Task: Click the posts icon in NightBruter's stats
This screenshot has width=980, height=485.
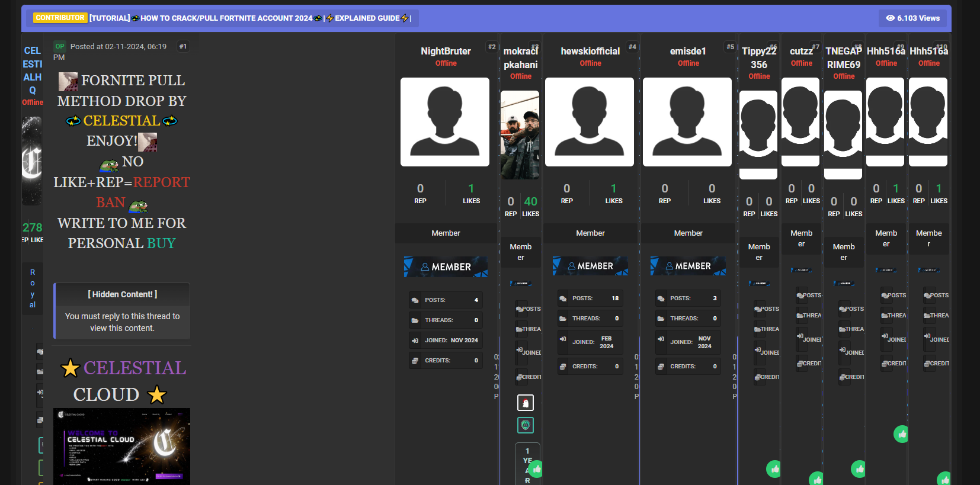Action: 415,300
